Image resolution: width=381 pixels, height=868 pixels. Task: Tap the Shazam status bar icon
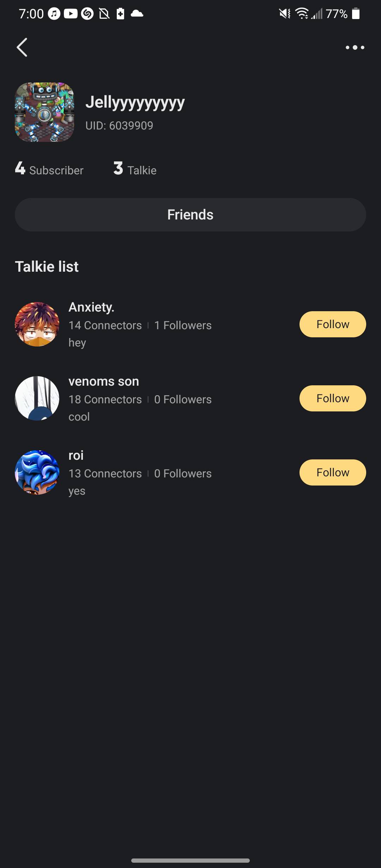click(87, 14)
